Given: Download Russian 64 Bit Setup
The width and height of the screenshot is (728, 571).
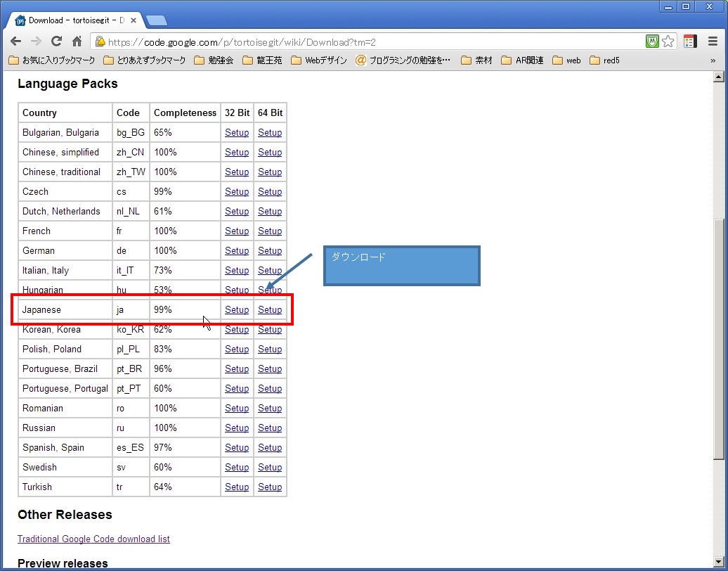Looking at the screenshot, I should tap(270, 428).
